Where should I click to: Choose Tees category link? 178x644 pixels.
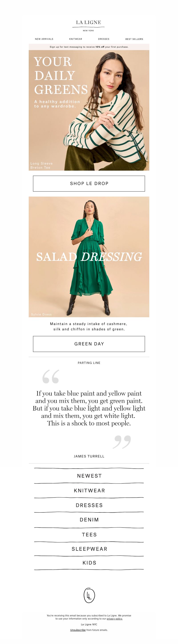pos(89,535)
